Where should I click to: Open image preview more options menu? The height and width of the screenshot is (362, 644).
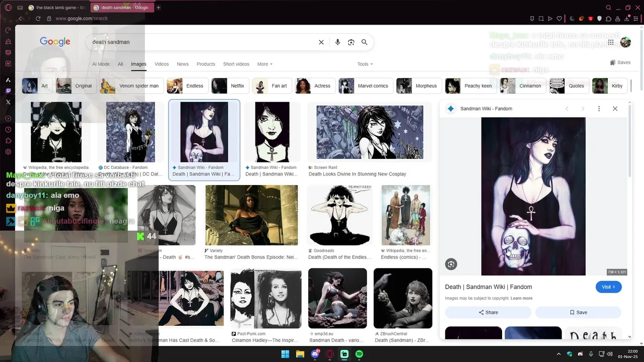click(x=599, y=109)
